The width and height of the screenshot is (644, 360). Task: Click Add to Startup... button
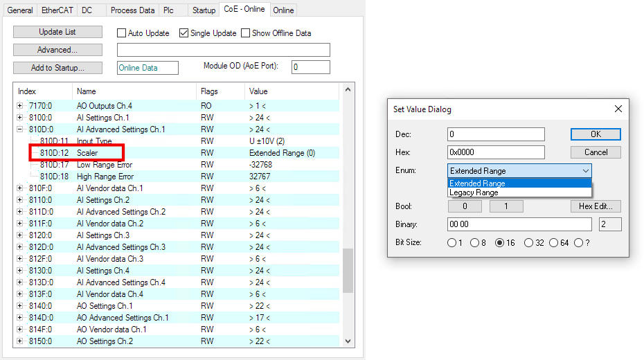pos(57,68)
